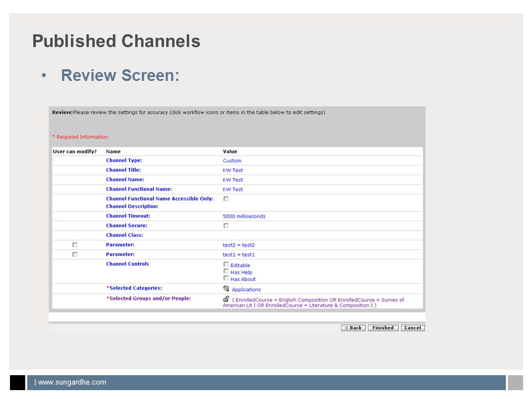Toggle the Channel Secure checkbox
The height and width of the screenshot is (399, 532).
[226, 226]
